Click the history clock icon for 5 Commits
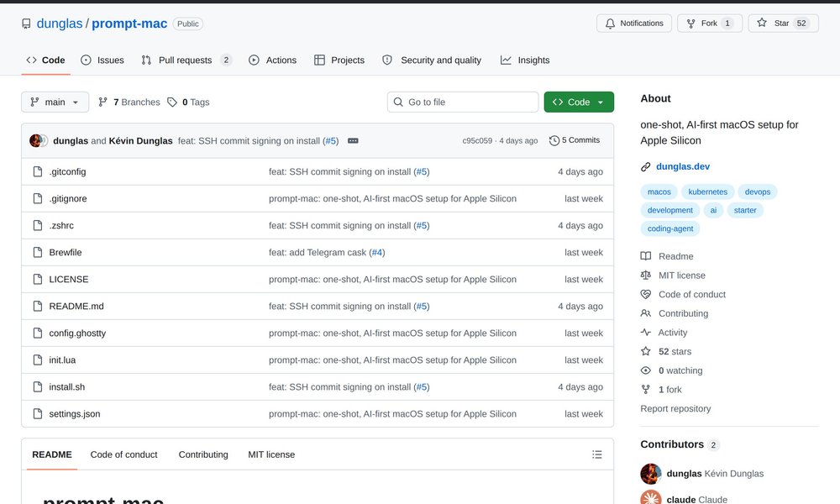The image size is (840, 504). pyautogui.click(x=554, y=140)
